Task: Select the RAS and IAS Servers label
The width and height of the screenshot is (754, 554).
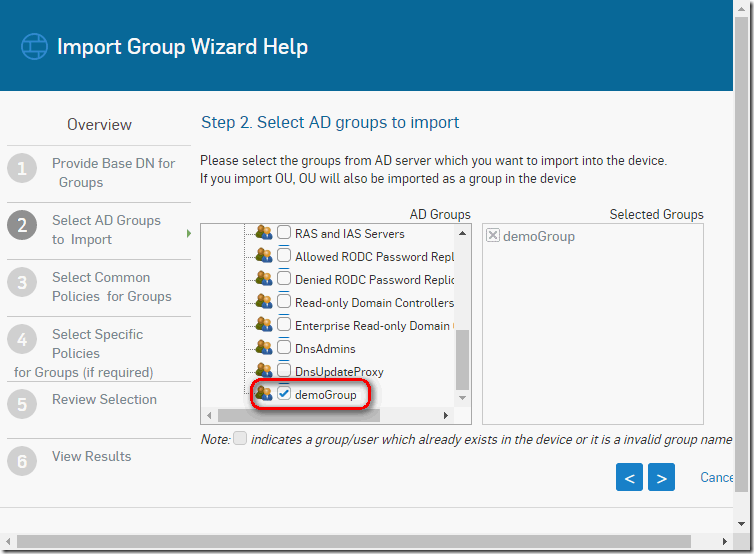Action: 350,234
